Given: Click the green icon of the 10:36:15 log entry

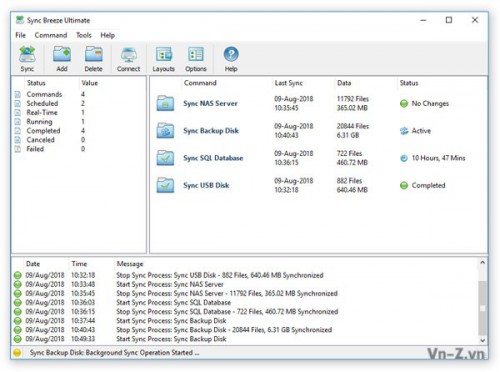Looking at the screenshot, I should tap(18, 312).
